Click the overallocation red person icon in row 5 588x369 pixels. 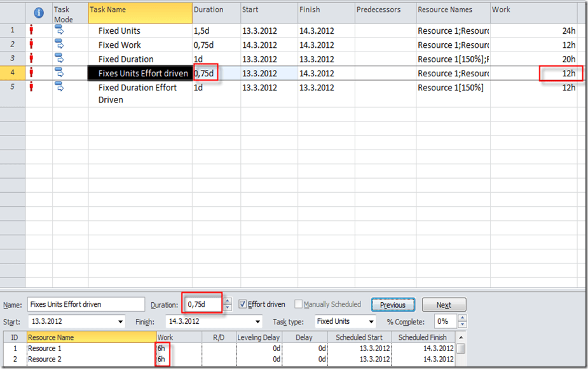pos(31,87)
